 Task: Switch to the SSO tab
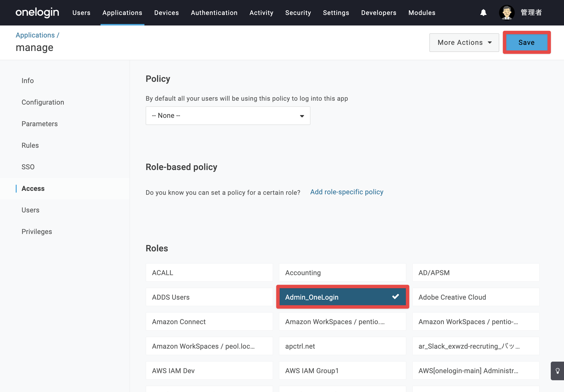point(28,167)
